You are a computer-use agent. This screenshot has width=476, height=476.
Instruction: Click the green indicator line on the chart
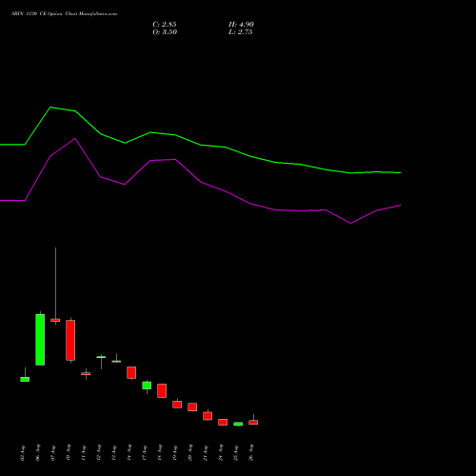click(201, 145)
